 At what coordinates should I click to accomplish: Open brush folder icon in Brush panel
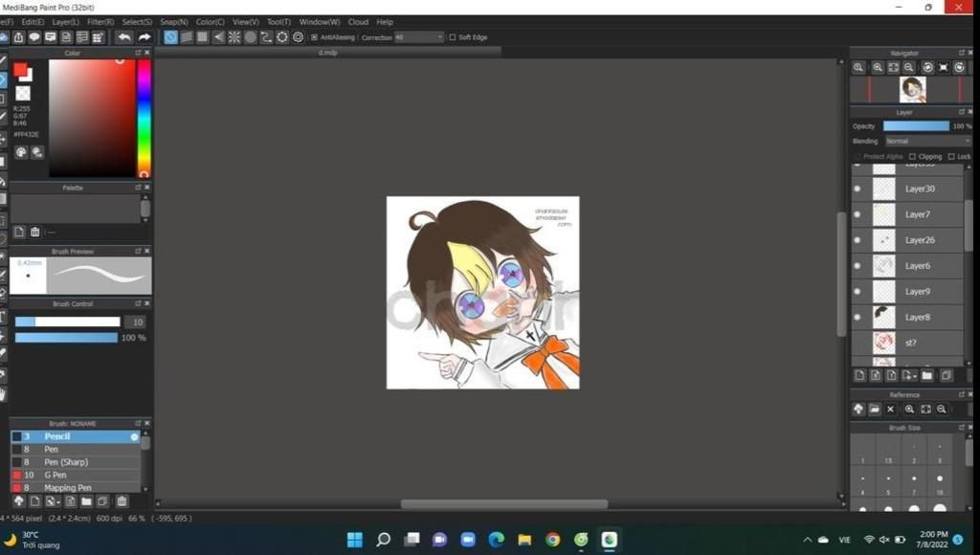click(x=86, y=501)
